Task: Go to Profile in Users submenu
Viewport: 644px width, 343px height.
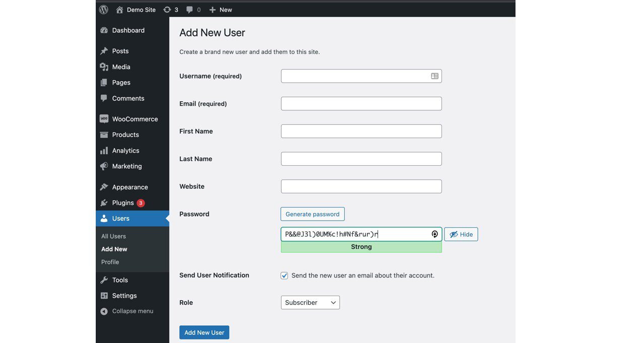Action: click(110, 262)
